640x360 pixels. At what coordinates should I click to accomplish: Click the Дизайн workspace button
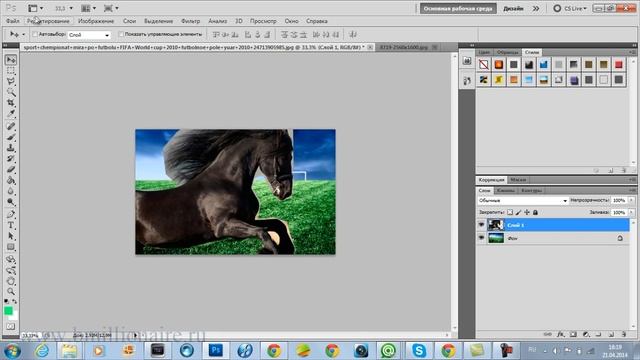pos(513,8)
